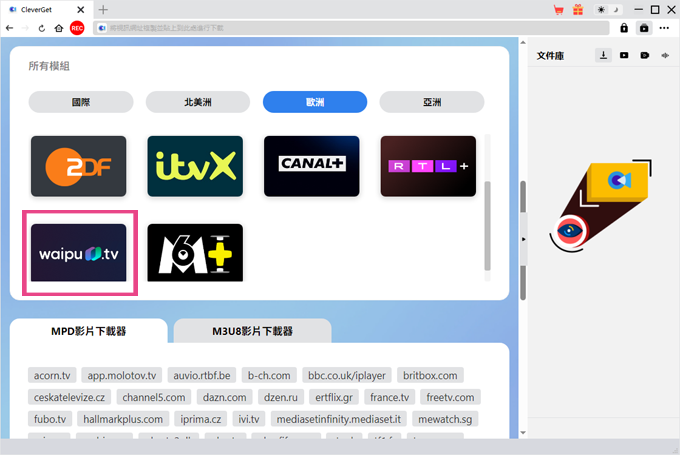Open the britbox.com site link
680x455 pixels.
click(x=430, y=375)
